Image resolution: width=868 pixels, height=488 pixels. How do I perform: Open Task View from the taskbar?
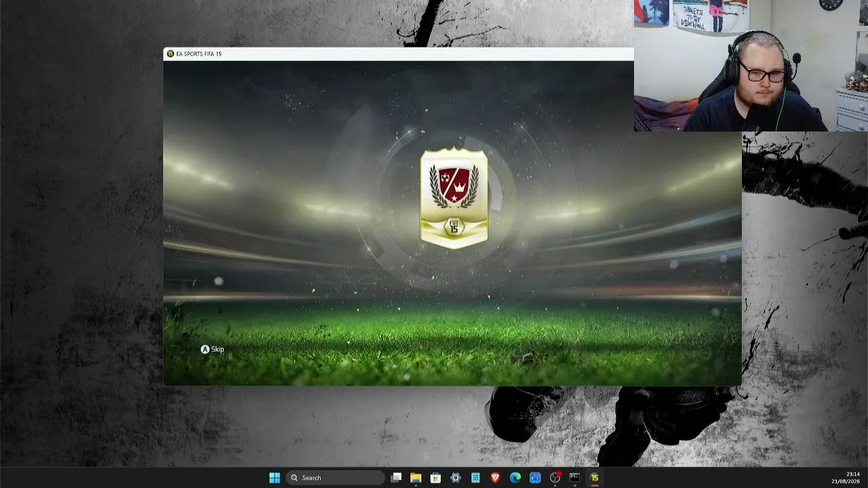point(396,478)
